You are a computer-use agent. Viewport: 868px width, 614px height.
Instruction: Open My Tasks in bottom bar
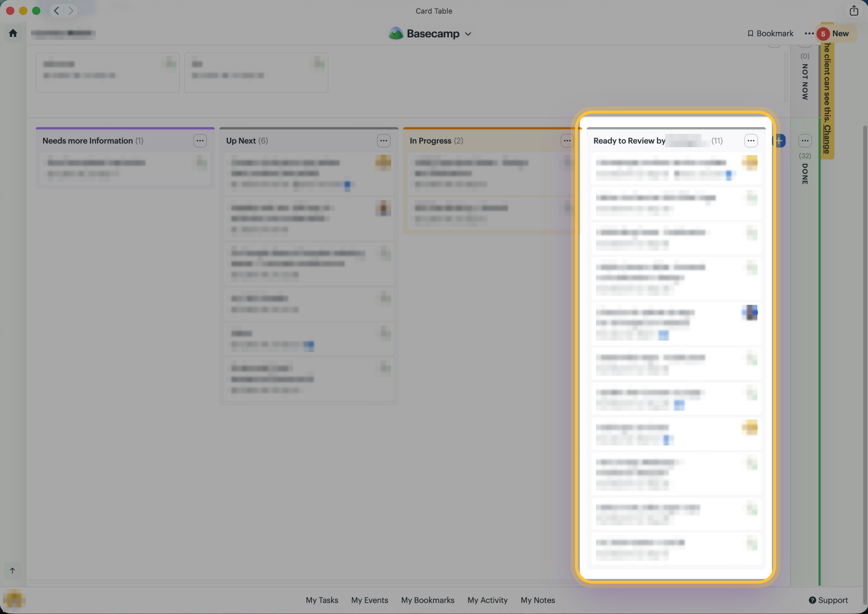[x=322, y=600]
